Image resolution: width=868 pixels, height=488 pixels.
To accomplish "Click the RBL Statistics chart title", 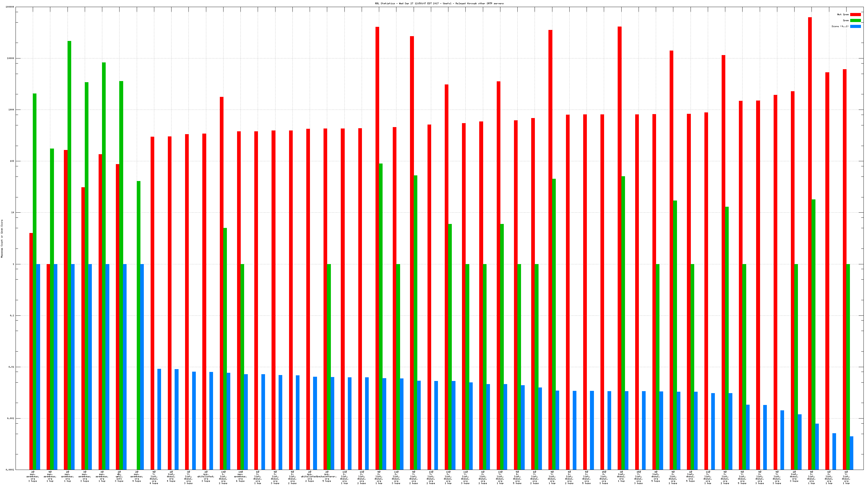I will (x=439, y=3).
